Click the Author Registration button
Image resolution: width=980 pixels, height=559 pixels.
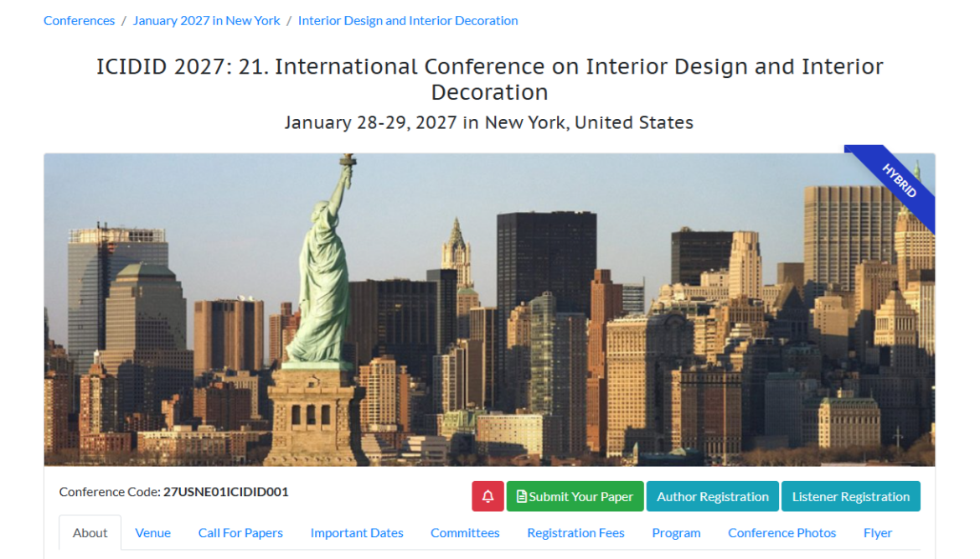tap(712, 496)
